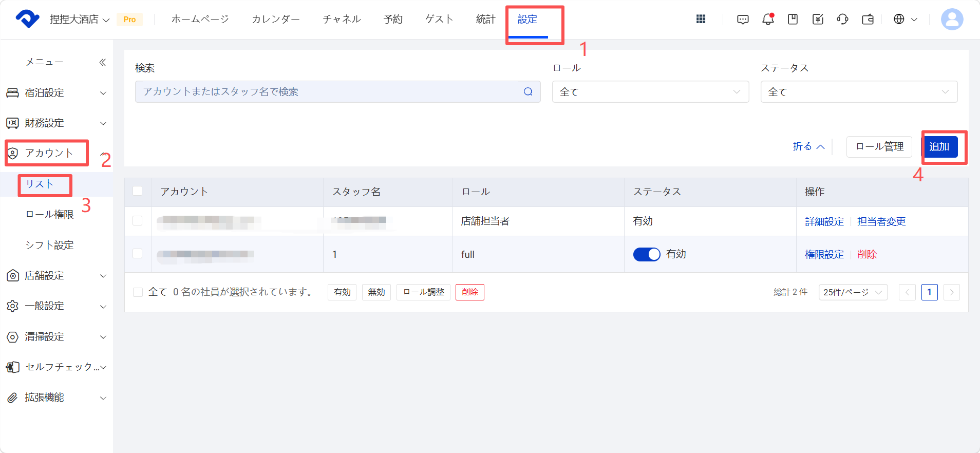Open 権限設定 link
Screen dimensions: 980x453
(824, 254)
